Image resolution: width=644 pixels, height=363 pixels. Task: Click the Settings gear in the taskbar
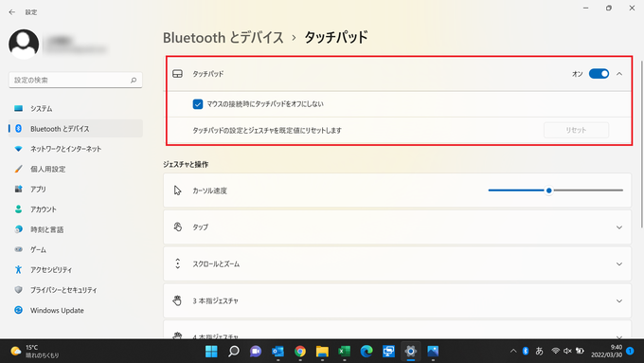point(411,352)
